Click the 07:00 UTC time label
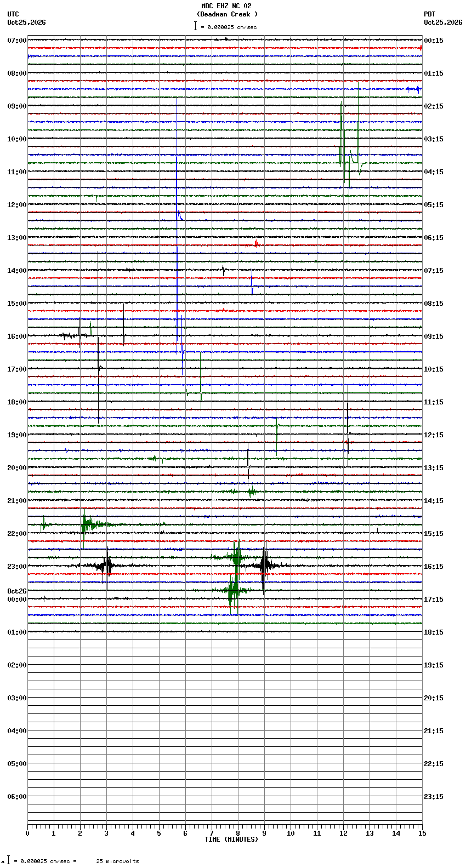Screen dimensions: 466x868 pyautogui.click(x=17, y=41)
